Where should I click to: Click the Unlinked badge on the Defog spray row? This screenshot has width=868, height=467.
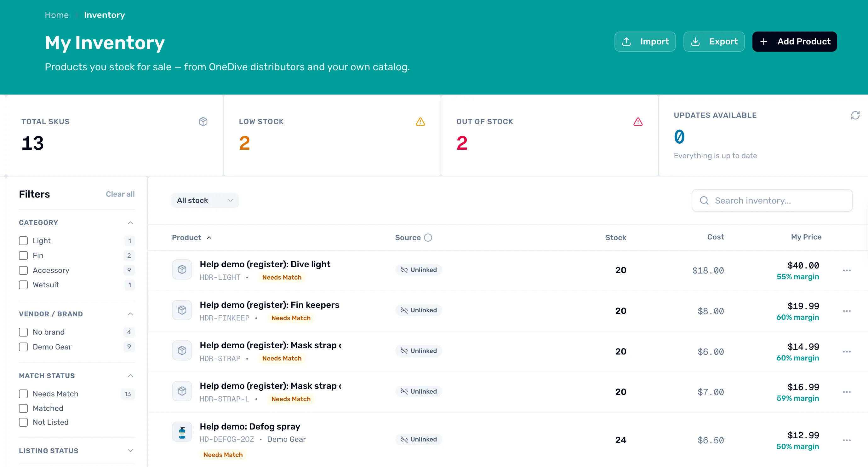pos(419,439)
